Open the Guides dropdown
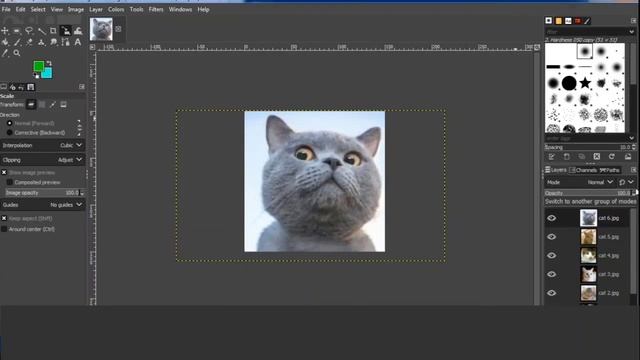 [42, 205]
